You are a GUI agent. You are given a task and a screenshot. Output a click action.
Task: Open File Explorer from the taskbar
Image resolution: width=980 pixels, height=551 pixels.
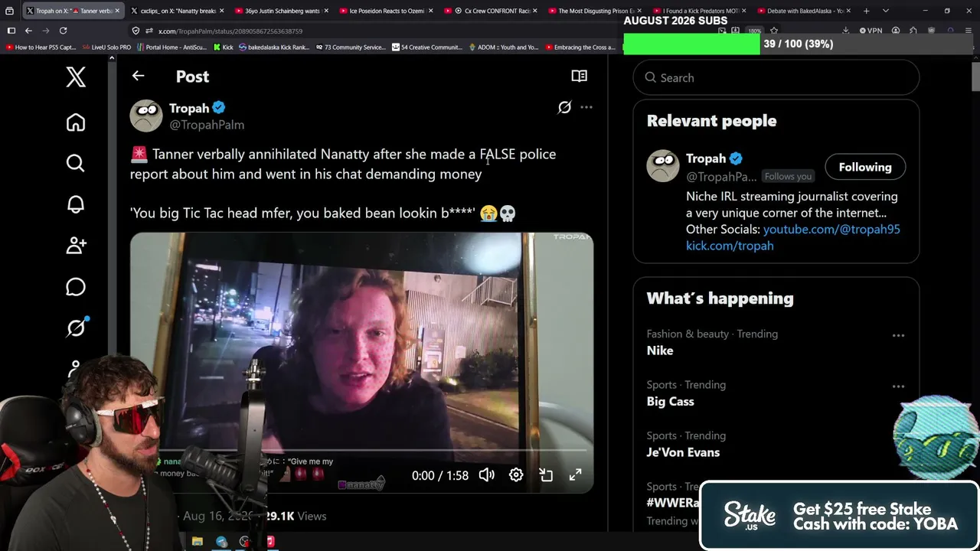(198, 542)
